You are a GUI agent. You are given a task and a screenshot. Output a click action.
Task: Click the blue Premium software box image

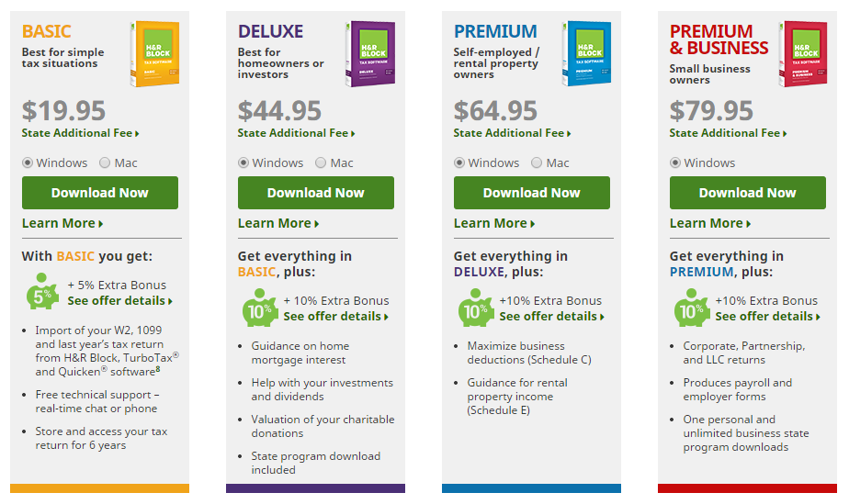point(586,53)
